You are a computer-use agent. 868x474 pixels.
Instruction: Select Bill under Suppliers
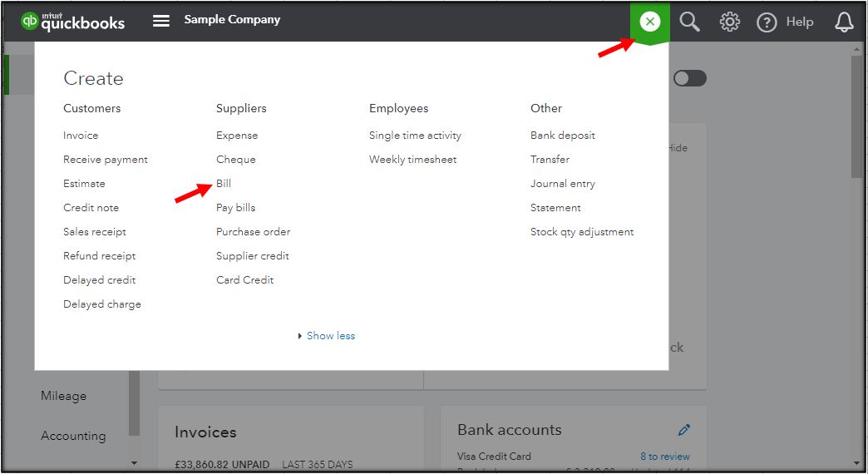224,184
